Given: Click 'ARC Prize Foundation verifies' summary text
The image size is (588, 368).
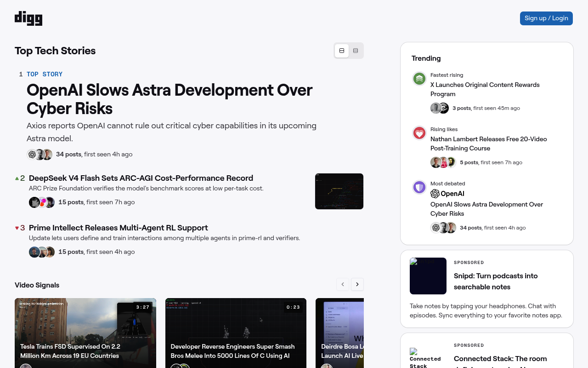Looking at the screenshot, I should [146, 188].
